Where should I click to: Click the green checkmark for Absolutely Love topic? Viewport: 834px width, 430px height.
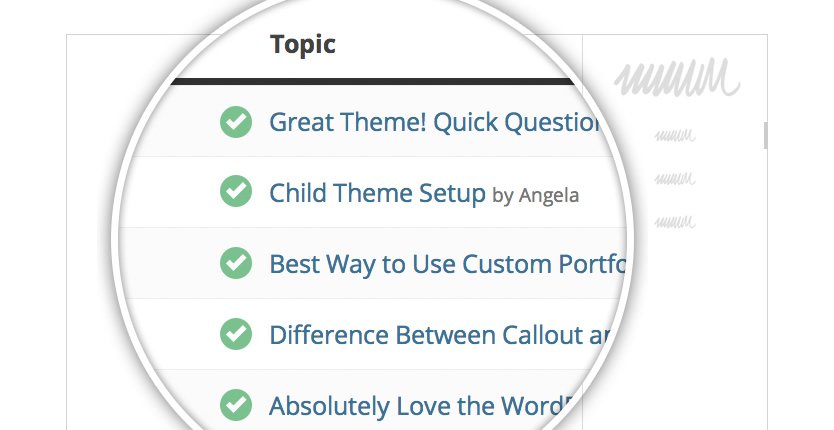coord(235,405)
